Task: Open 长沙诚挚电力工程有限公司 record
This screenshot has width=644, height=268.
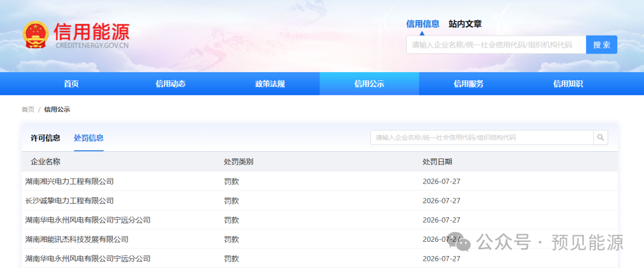Action: click(69, 201)
